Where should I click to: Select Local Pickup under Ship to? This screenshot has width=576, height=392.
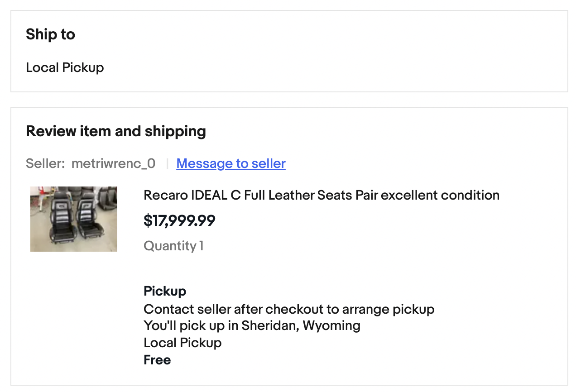(65, 67)
